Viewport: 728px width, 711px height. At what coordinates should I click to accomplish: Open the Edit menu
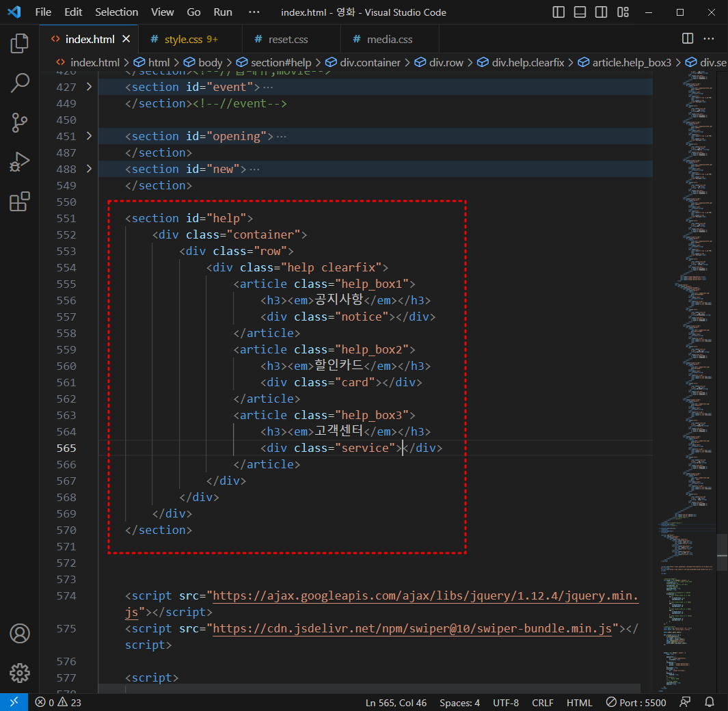[73, 12]
